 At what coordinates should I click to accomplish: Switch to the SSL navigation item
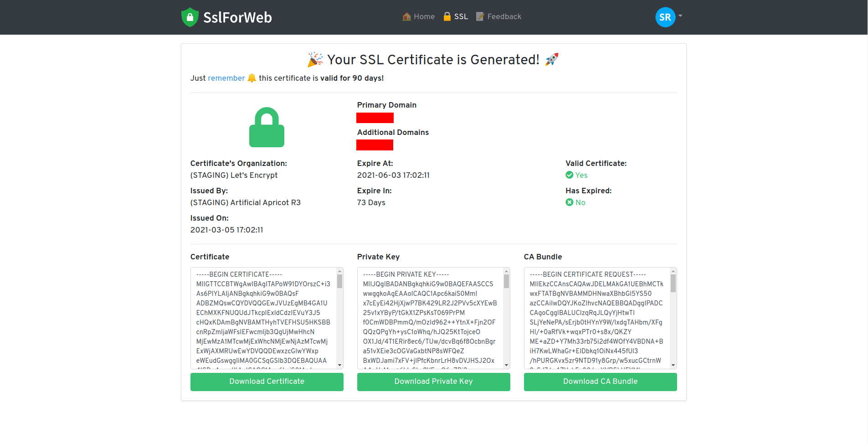(461, 16)
